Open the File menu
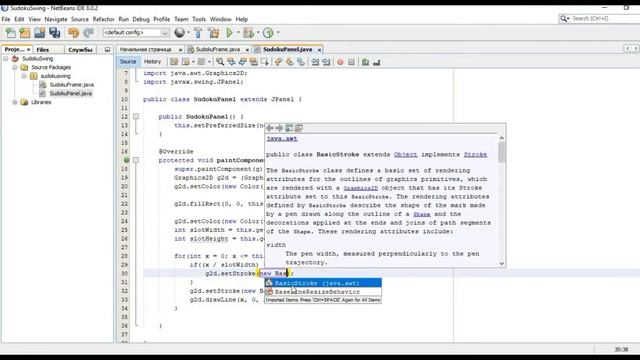Viewport: 640px width, 360px height. pos(6,19)
